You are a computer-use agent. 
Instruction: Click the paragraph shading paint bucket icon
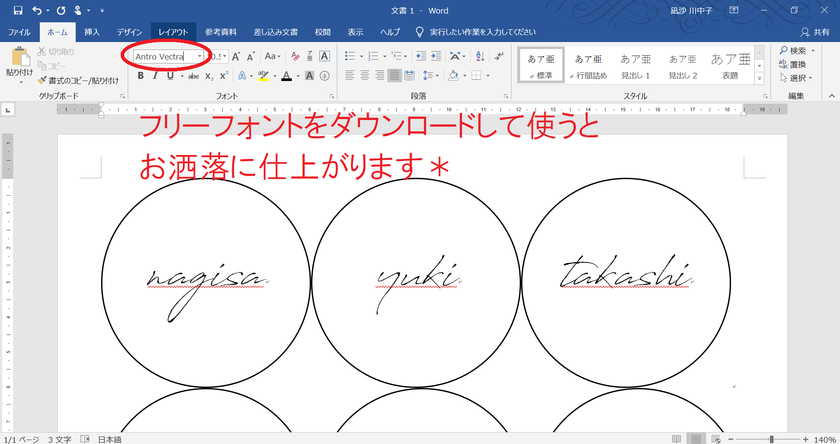pyautogui.click(x=453, y=76)
